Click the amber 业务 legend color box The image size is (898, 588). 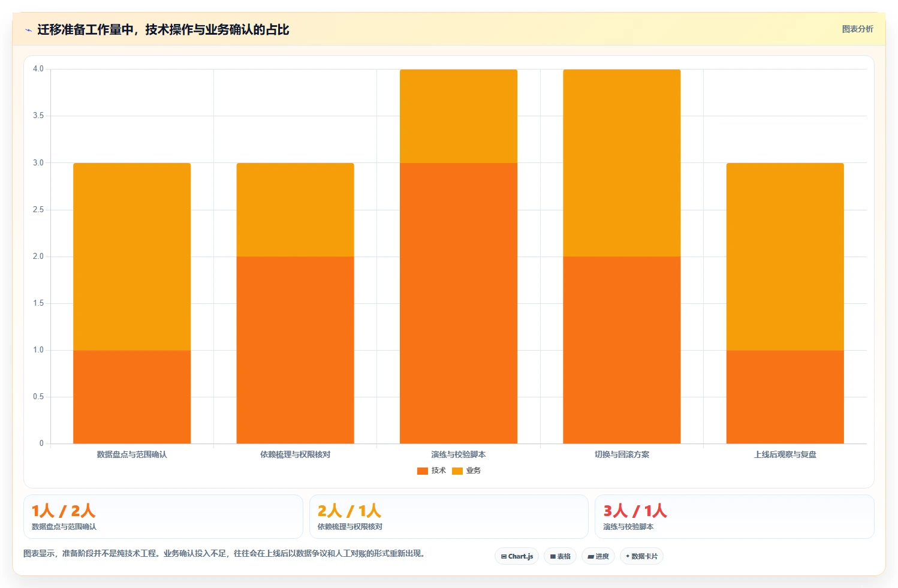(457, 471)
